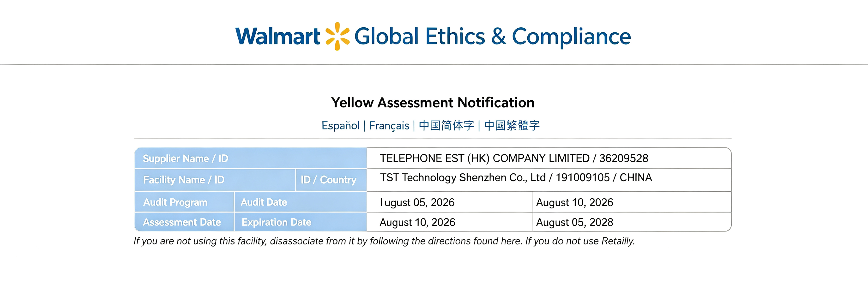Viewport: 868px width, 292px height.
Task: Click the Audit Program label cell
Action: (184, 202)
